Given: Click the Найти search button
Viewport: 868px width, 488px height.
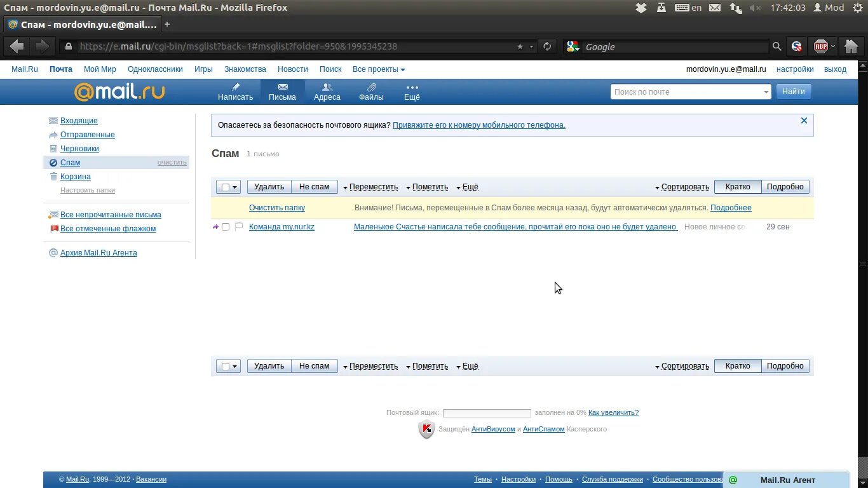Looking at the screenshot, I should coord(794,91).
